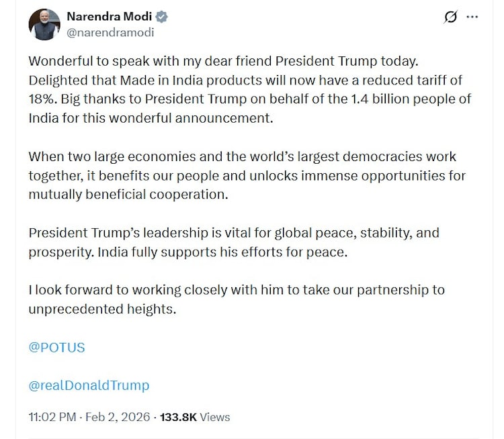Click the 11:02 PM timestamp

[x=51, y=417]
